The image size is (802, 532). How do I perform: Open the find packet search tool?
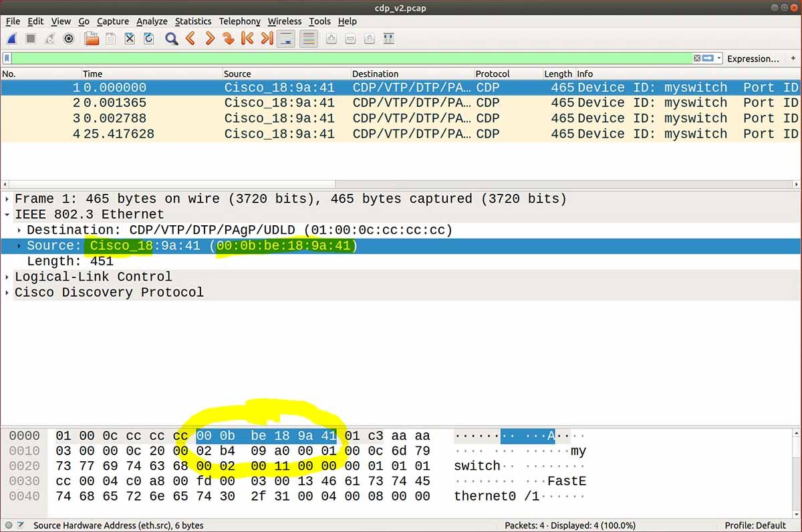pos(170,38)
